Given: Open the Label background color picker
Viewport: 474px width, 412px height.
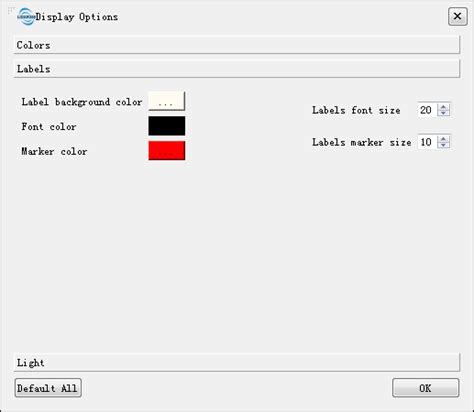Looking at the screenshot, I should point(167,101).
